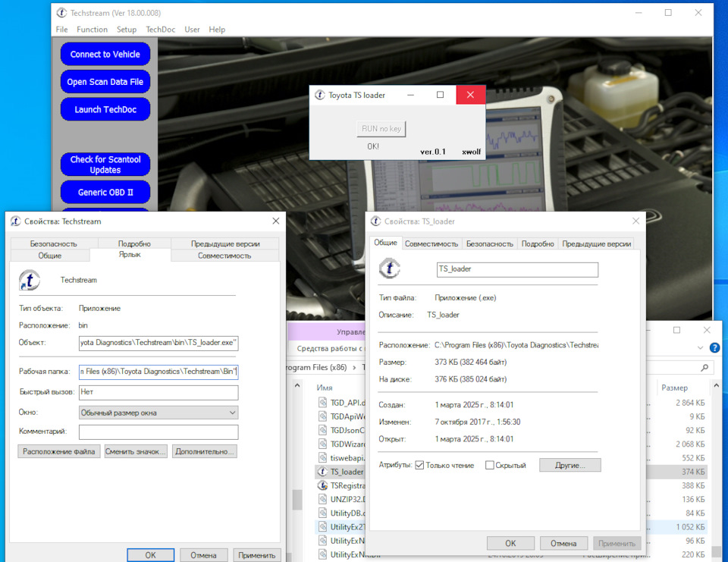Click the 1 052 КБ size cell
Image resolution: width=728 pixels, height=562 pixels.
pyautogui.click(x=690, y=526)
